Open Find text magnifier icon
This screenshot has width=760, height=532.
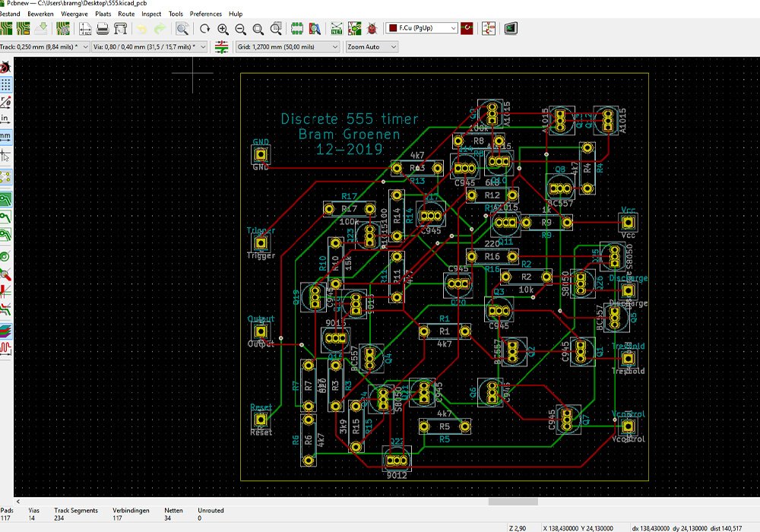[182, 29]
